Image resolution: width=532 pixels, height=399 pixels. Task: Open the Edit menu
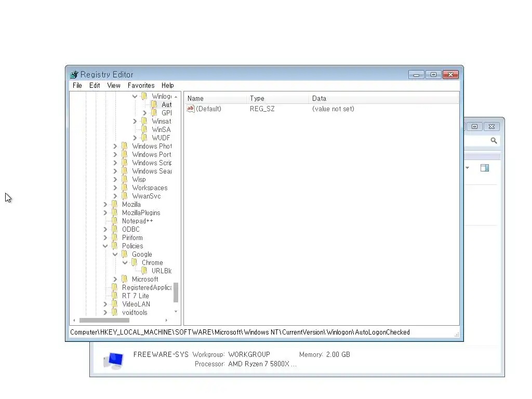95,86
